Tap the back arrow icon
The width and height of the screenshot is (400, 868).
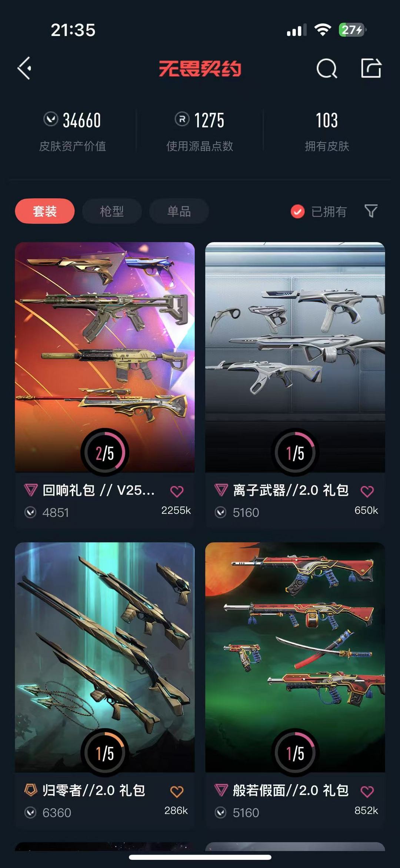[x=25, y=68]
